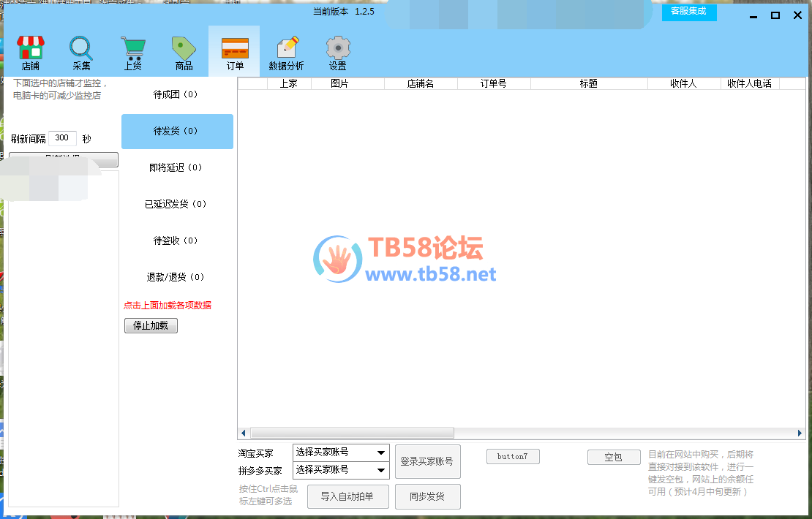Click the 店铺名 column header

pyautogui.click(x=421, y=84)
